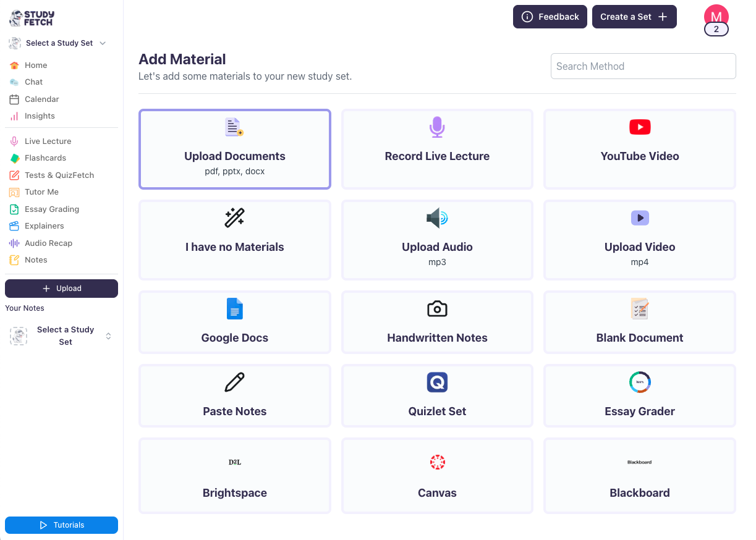Click the Brightspace D2L logo

pos(235,462)
